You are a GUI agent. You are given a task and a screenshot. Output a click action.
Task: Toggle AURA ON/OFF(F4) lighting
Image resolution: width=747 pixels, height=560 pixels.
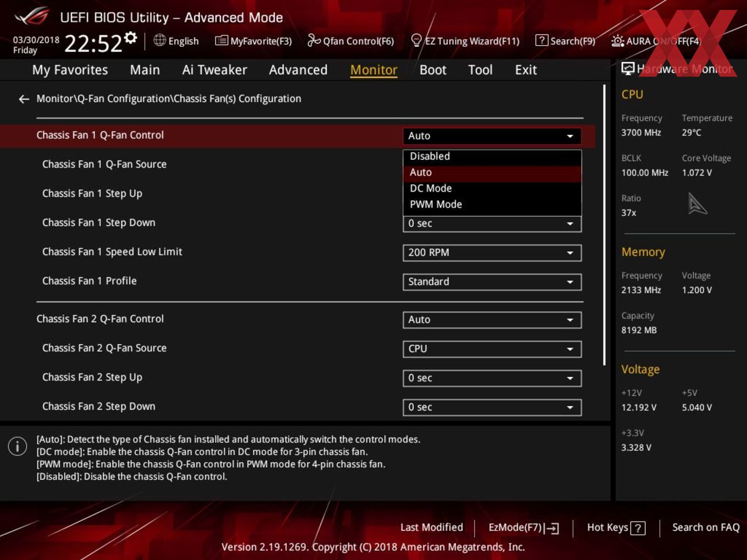pyautogui.click(x=656, y=41)
